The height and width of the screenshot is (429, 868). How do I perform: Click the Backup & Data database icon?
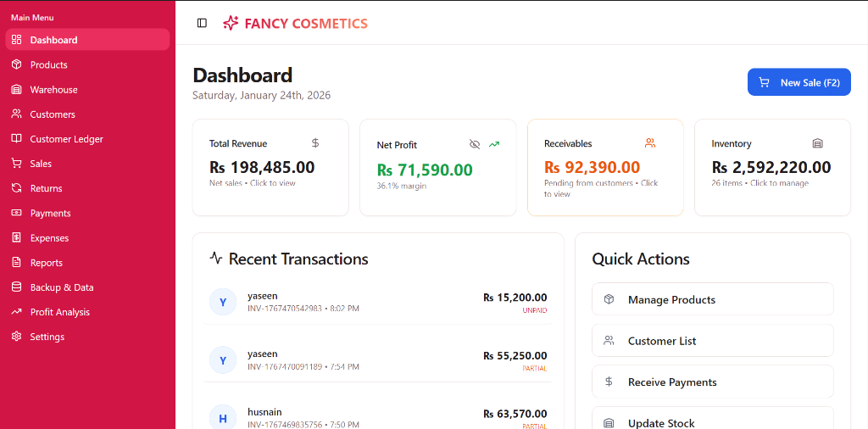pos(16,287)
